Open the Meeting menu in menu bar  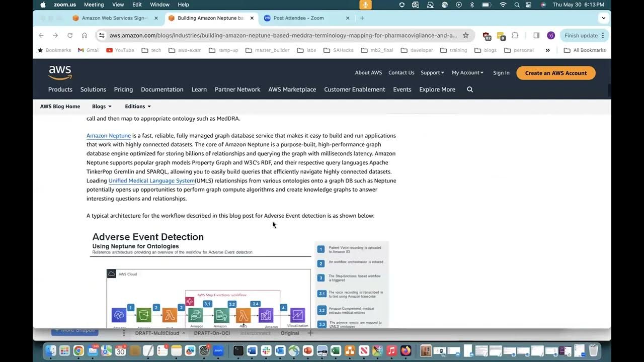(x=94, y=5)
